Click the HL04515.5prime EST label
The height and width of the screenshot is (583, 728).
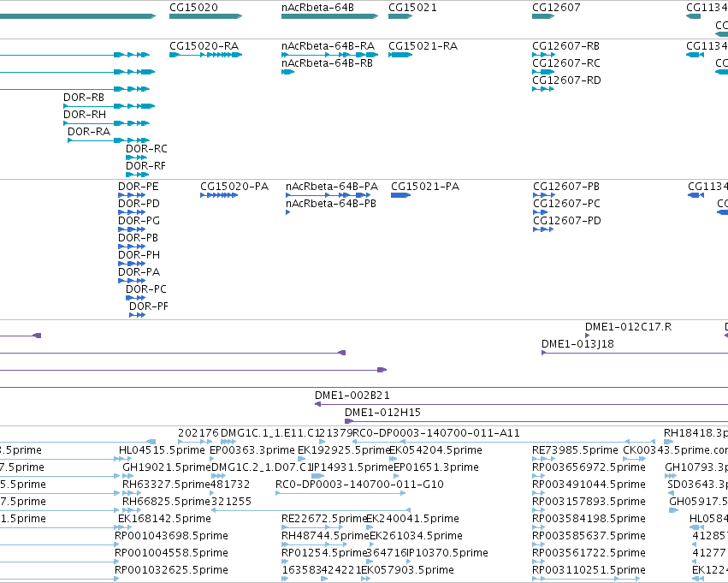pos(162,450)
